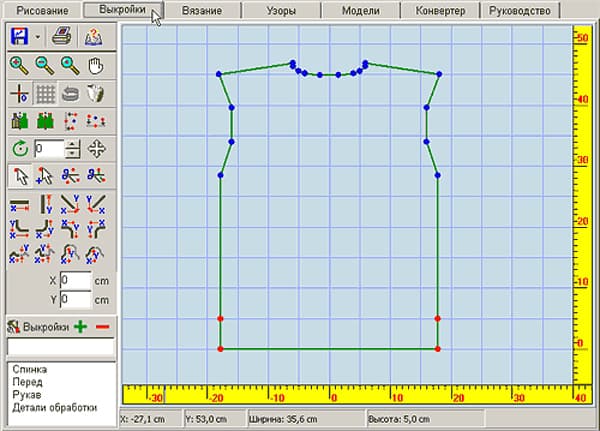Activate the hand pan tool
This screenshot has width=600, height=431.
click(x=96, y=65)
